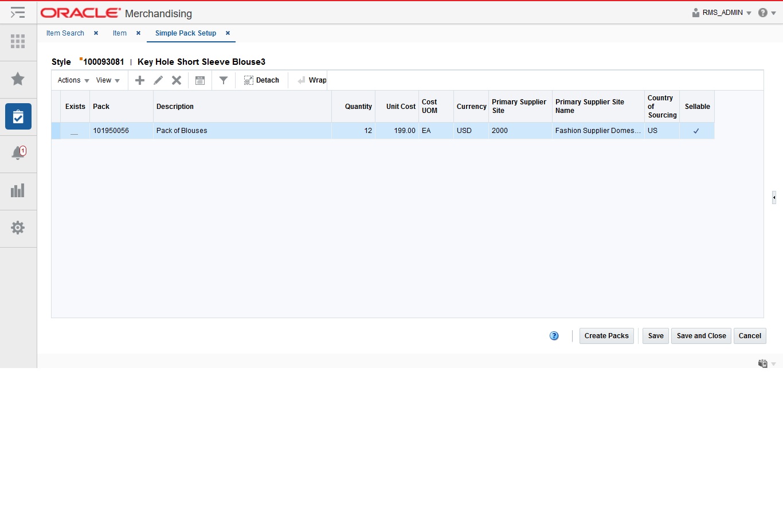Open Favorites star in the sidebar

18,79
